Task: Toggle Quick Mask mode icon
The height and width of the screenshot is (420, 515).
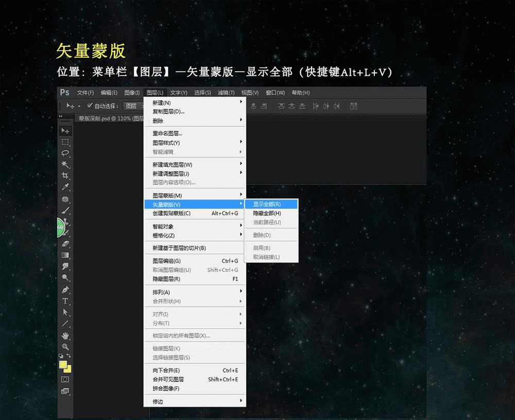Action: (x=65, y=380)
